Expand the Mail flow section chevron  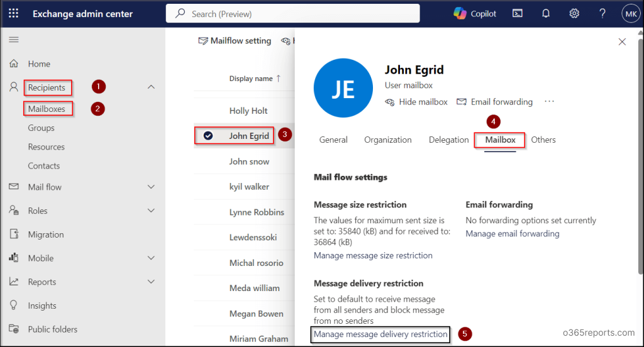(x=151, y=187)
